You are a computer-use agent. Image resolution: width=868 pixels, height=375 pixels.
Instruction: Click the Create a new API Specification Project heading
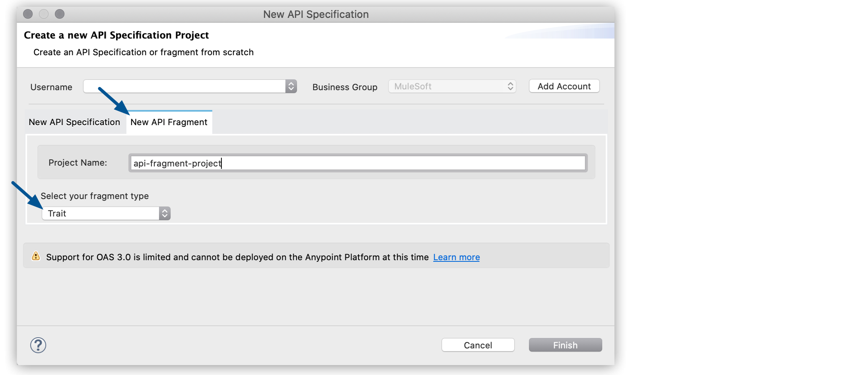coord(116,35)
